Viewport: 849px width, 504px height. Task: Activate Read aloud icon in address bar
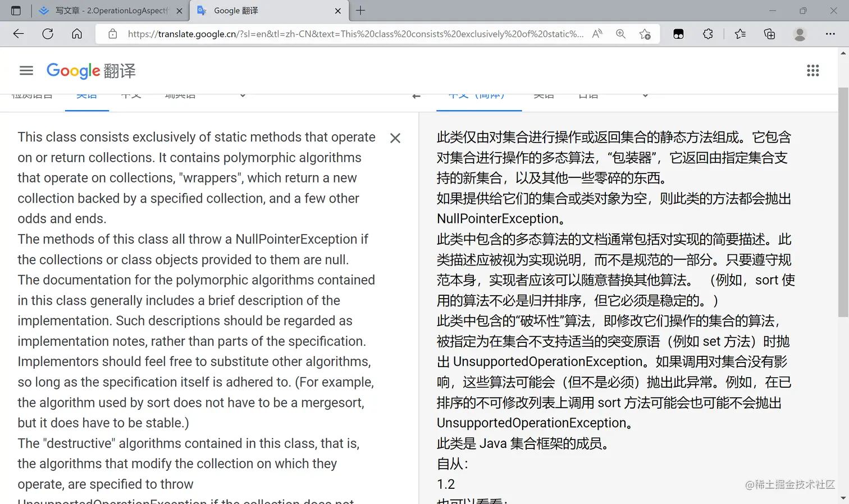[597, 34]
